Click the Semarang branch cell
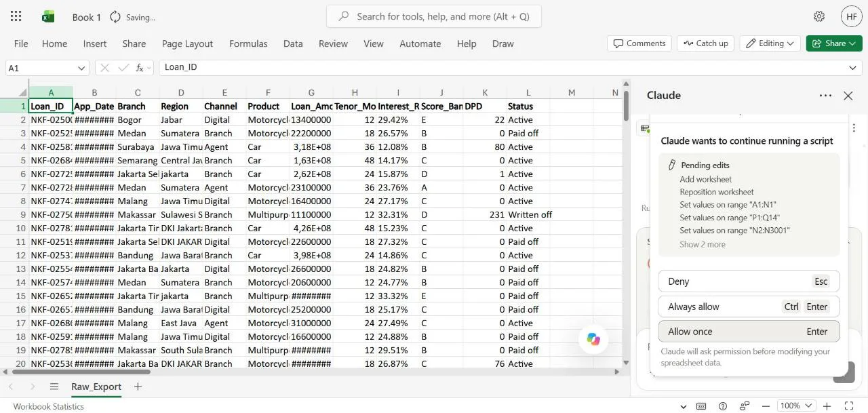Screen dimensions: 868x413 pyautogui.click(x=138, y=160)
